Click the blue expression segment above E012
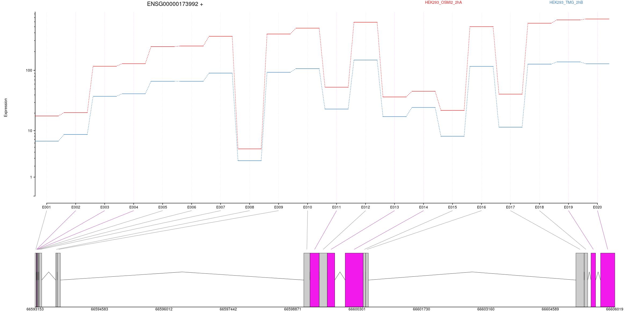The width and height of the screenshot is (644, 322). [365, 60]
